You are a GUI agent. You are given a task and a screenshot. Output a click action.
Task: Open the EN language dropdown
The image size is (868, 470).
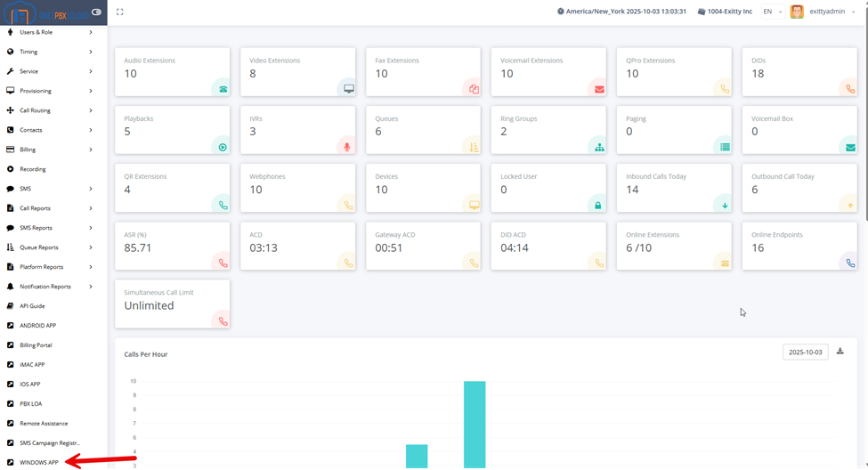pyautogui.click(x=772, y=12)
